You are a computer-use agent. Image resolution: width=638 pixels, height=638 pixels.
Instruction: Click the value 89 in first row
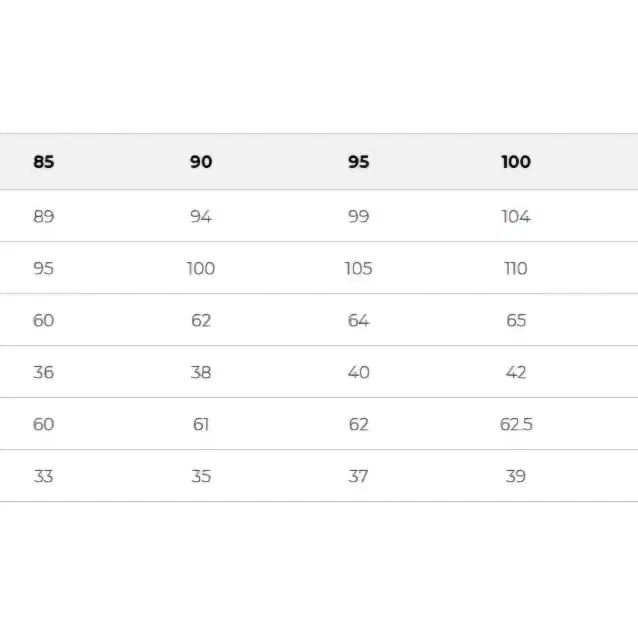(44, 216)
